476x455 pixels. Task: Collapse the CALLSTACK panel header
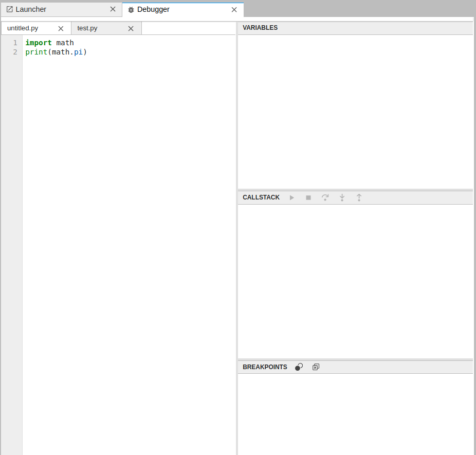tap(261, 197)
